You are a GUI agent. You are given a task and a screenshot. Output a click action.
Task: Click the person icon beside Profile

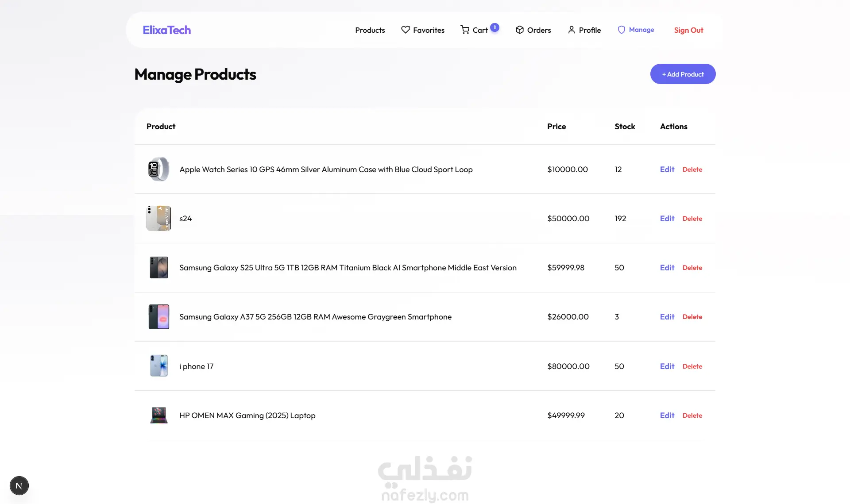pyautogui.click(x=572, y=30)
